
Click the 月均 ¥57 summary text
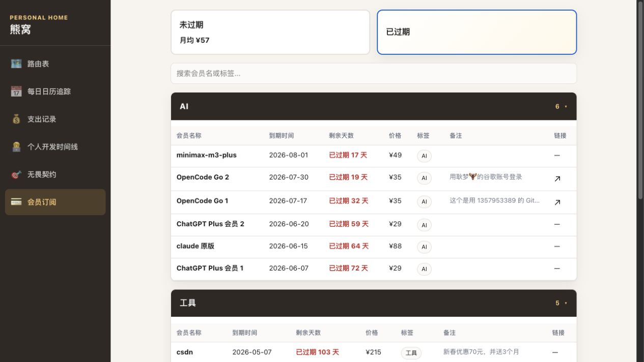coord(194,40)
